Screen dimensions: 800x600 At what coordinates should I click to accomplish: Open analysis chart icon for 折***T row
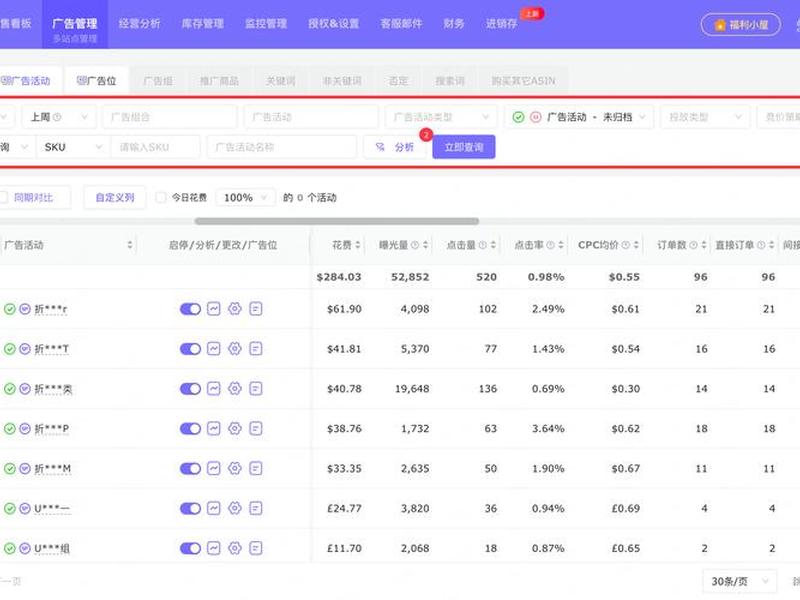(214, 348)
